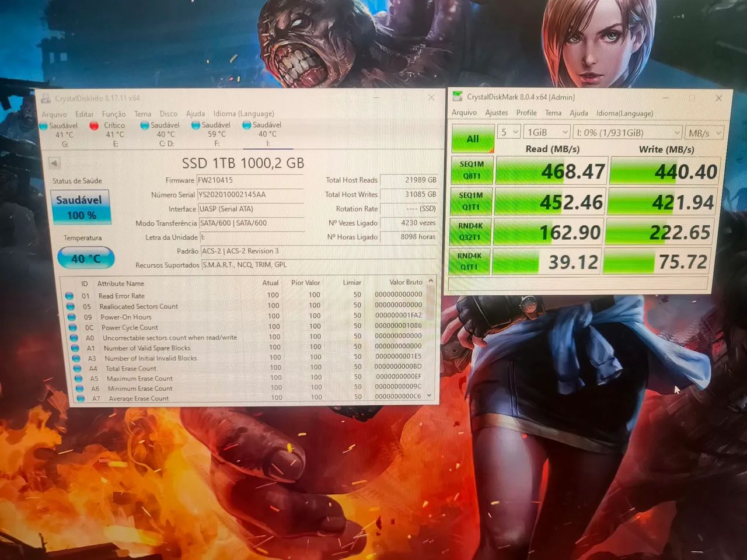Viewport: 747px width, 560px height.
Task: Click status circle for Read Error Rate
Action: (69, 296)
